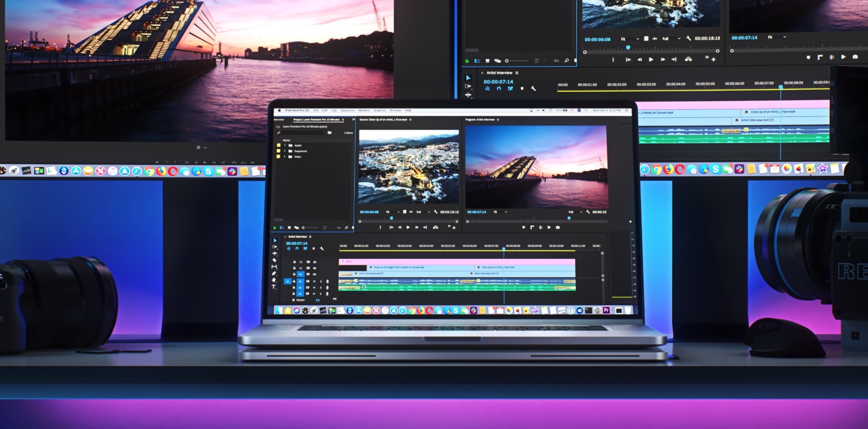Viewport: 868px width, 429px height.
Task: Toggle lock on V3 track on laptop
Action: coord(295,262)
